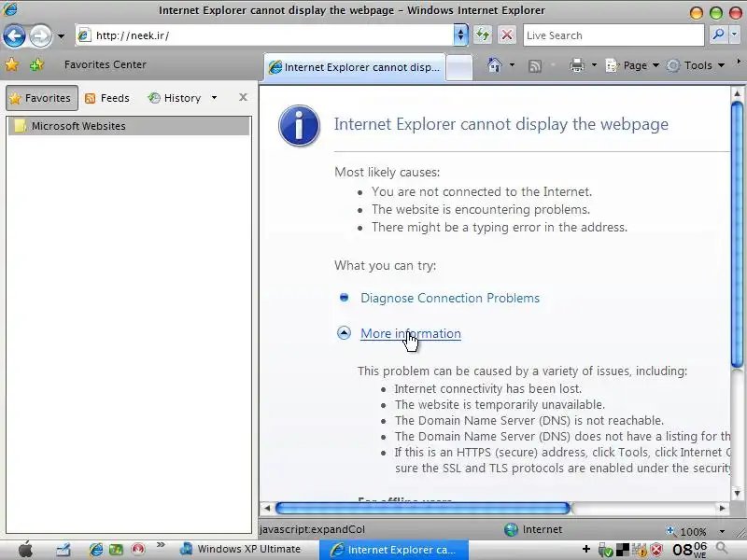Click the vertical scrollbar up arrow
The image size is (747, 560).
[737, 93]
